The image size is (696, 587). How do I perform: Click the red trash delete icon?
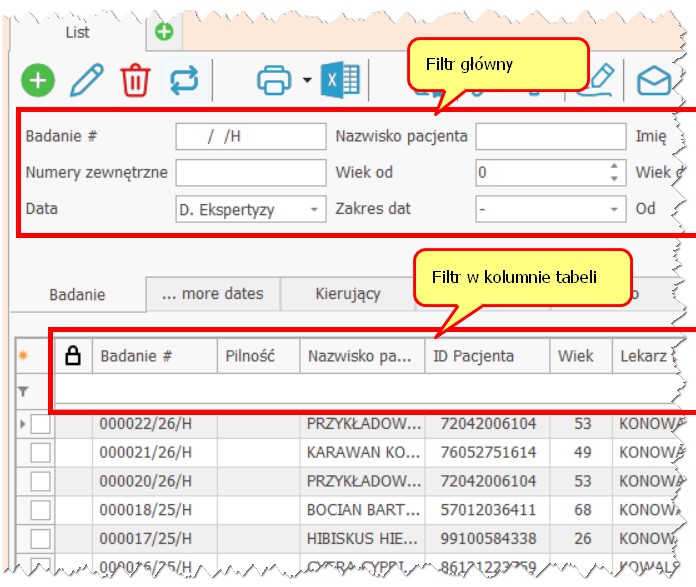coord(135,79)
